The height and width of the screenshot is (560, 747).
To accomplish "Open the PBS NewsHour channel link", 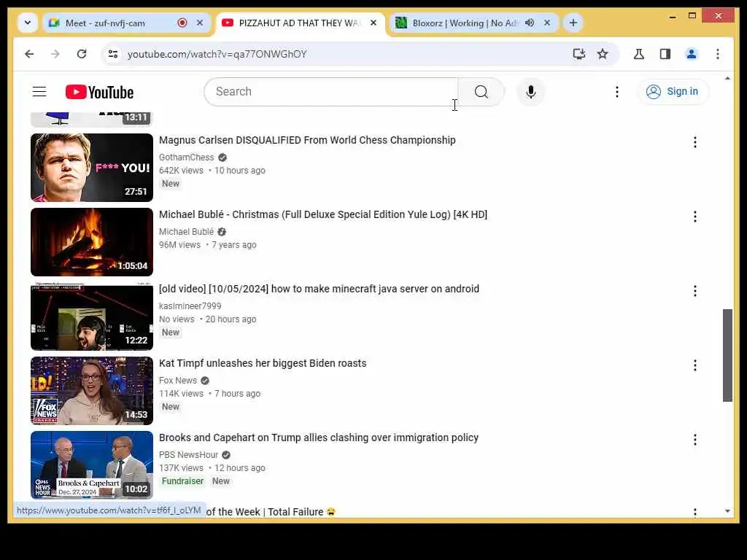I will pyautogui.click(x=188, y=454).
